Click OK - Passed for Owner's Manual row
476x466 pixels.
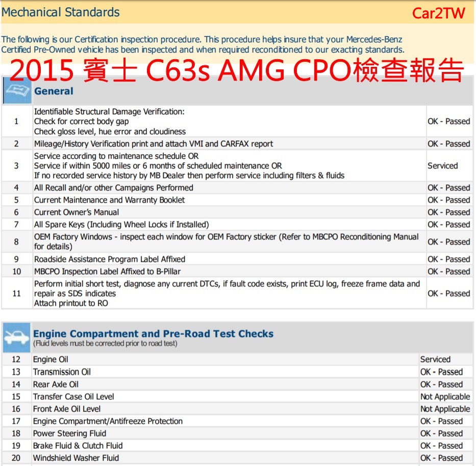(448, 212)
